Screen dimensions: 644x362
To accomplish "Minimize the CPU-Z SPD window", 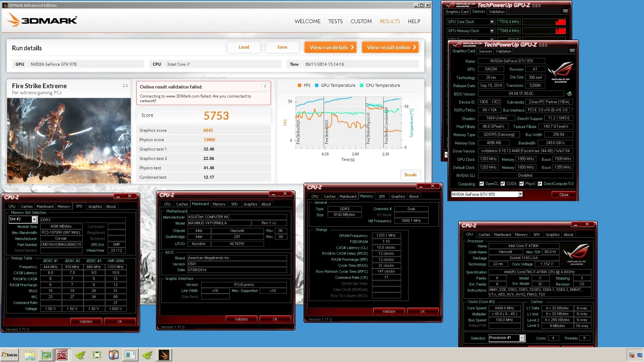I will [x=118, y=196].
